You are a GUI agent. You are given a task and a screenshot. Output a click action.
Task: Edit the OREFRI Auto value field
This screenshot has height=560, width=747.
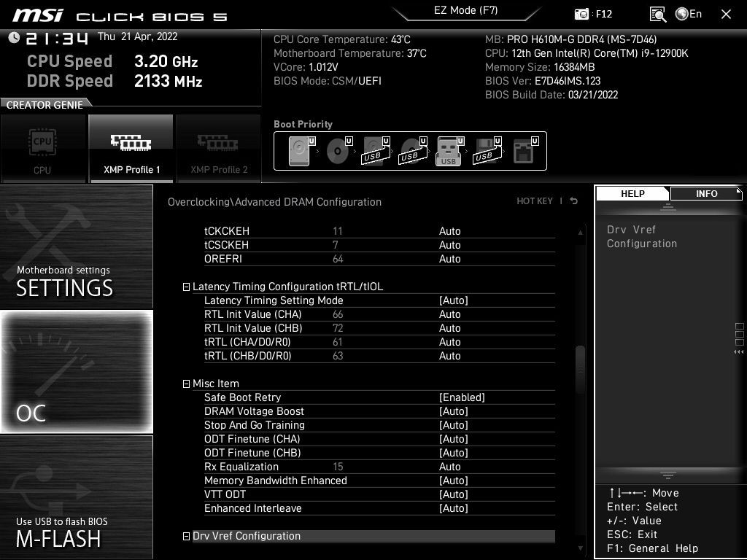449,259
